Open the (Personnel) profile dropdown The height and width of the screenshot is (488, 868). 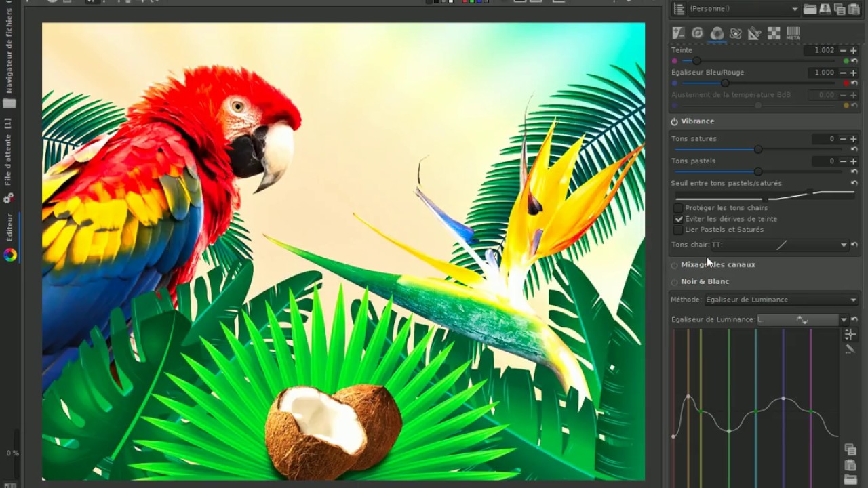pos(744,9)
